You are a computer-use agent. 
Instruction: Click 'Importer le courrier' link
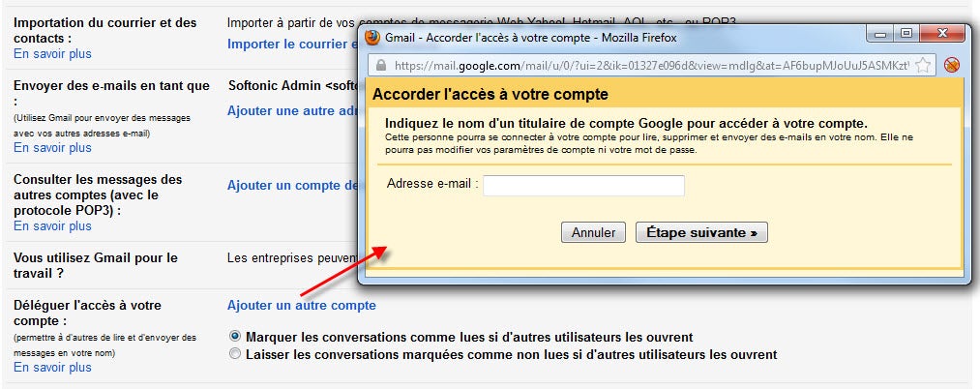pos(291,45)
